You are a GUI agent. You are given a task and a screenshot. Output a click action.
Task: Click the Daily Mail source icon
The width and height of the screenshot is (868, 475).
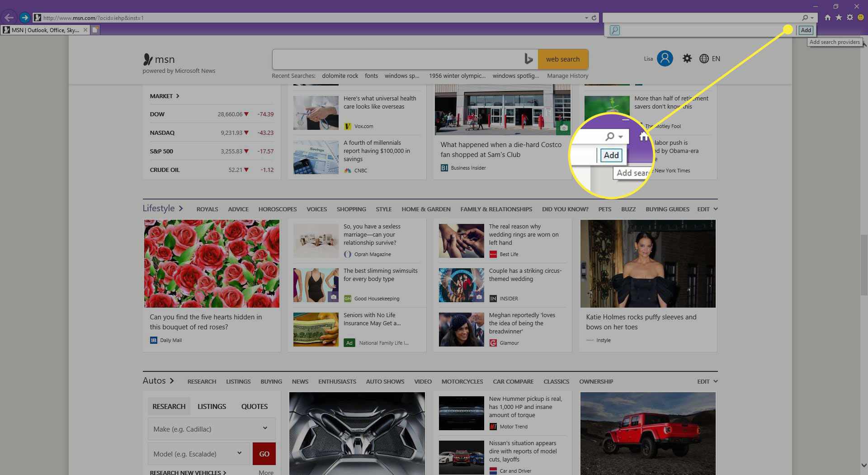click(x=153, y=340)
